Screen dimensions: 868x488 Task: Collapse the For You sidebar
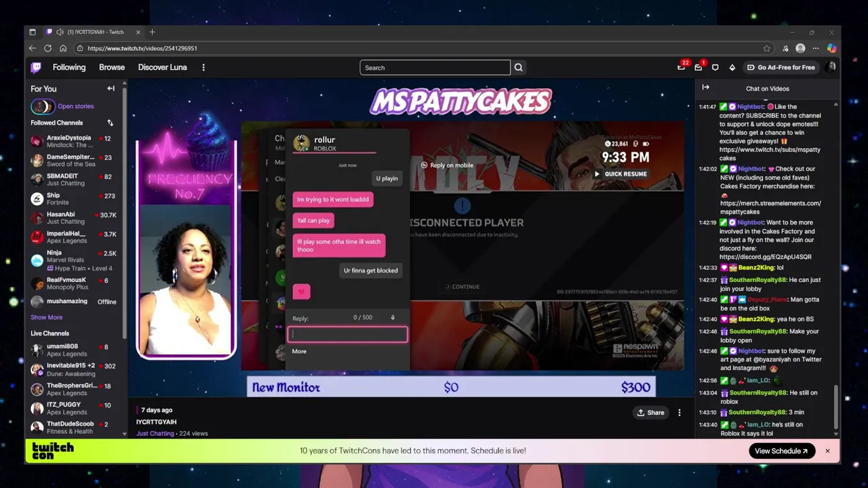(x=111, y=88)
